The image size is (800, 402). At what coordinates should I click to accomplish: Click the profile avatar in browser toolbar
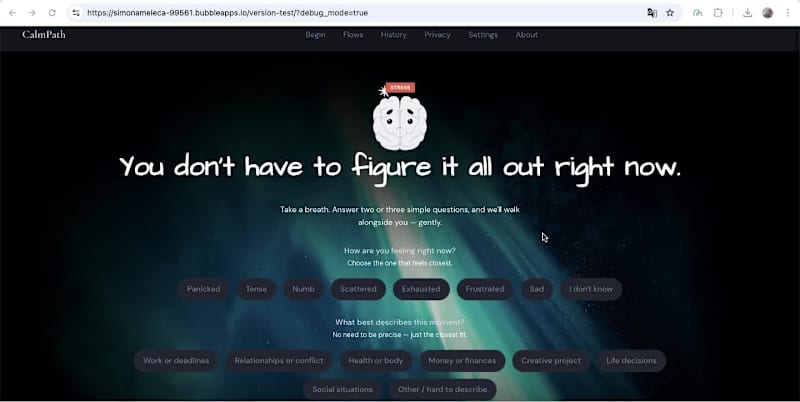(768, 13)
